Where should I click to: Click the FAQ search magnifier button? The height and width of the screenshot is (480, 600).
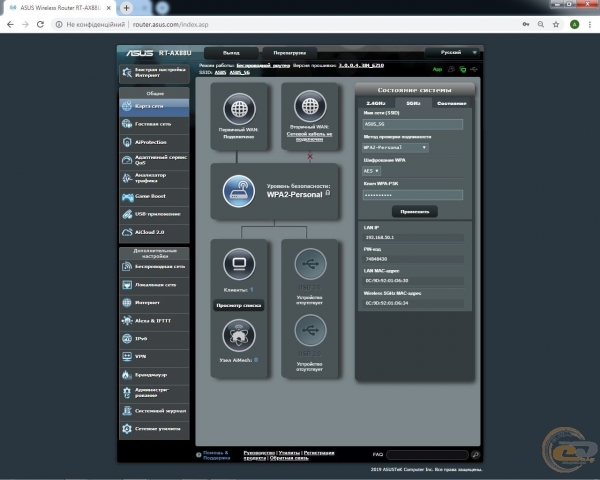click(475, 455)
